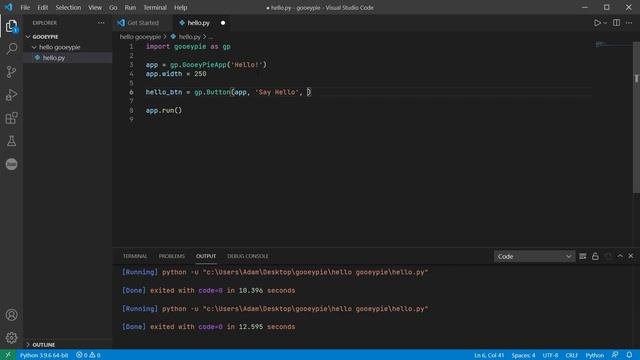Click Ln 6, Col 41 in status bar
Screen dimensions: 640x360
tap(489, 355)
